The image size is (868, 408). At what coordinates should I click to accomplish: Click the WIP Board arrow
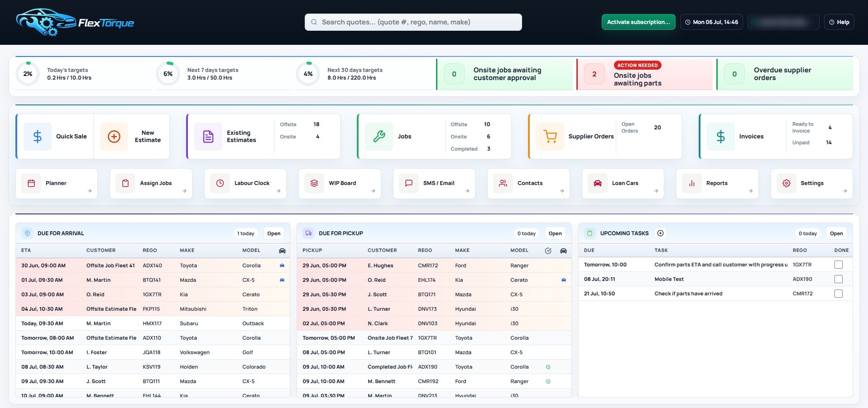pyautogui.click(x=373, y=191)
